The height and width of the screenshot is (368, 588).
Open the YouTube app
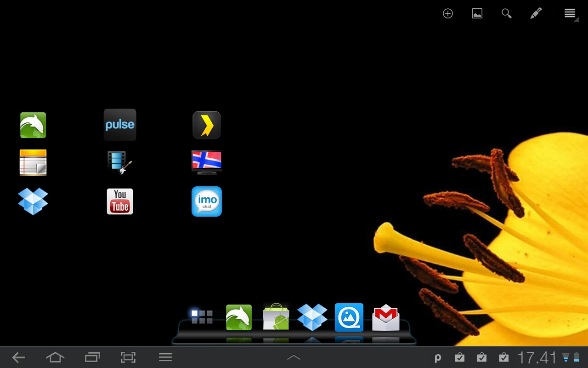(x=120, y=201)
